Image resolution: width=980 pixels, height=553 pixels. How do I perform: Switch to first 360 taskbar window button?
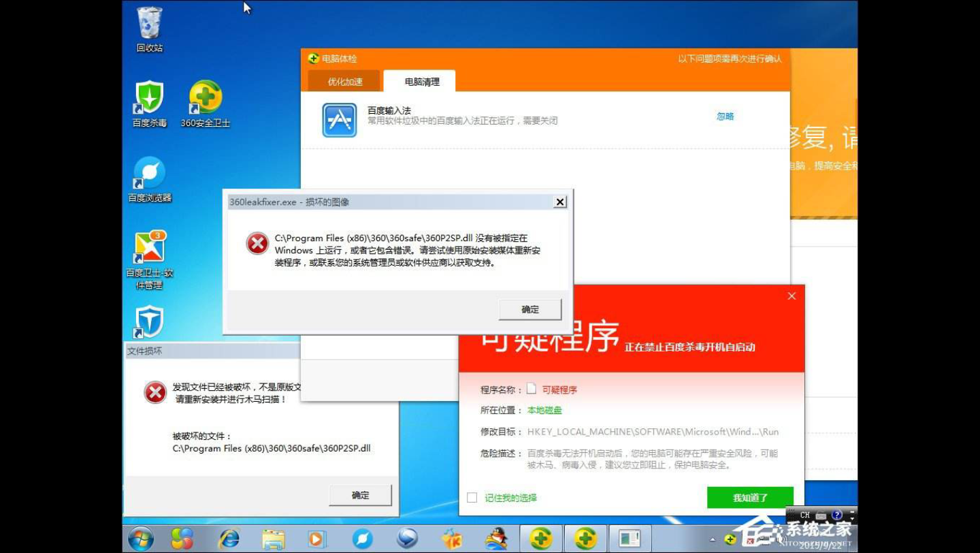[x=541, y=539]
